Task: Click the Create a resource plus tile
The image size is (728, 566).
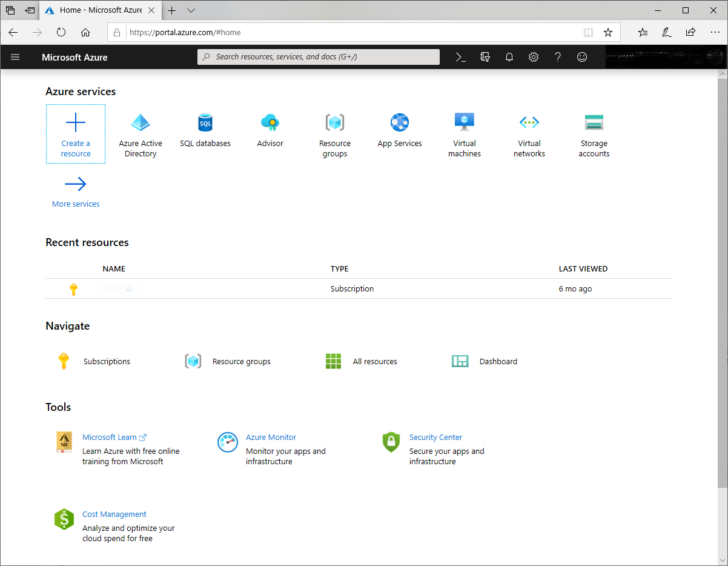Action: (76, 134)
